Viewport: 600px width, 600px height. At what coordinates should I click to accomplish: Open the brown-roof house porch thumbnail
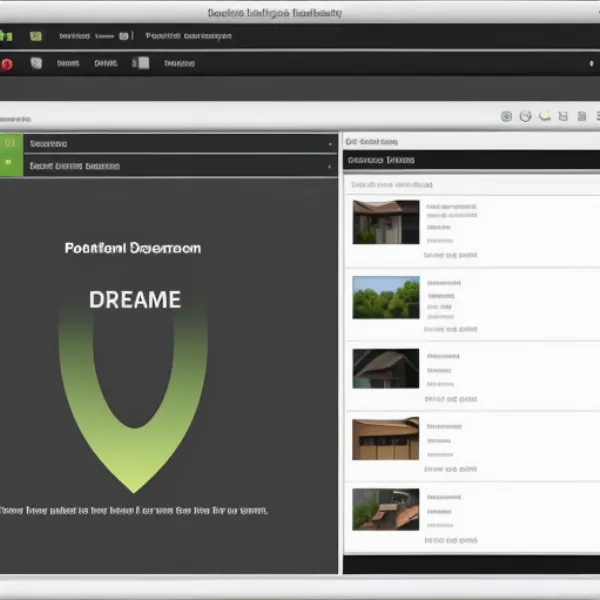[386, 222]
